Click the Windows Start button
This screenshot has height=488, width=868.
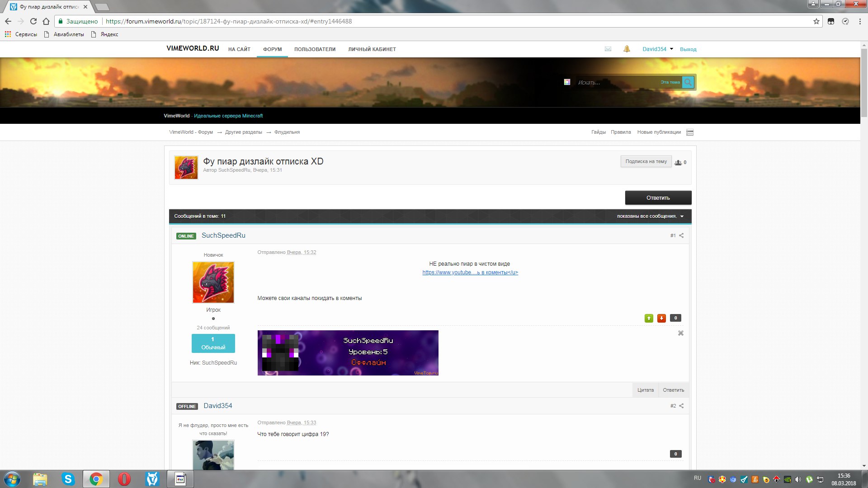tap(12, 479)
